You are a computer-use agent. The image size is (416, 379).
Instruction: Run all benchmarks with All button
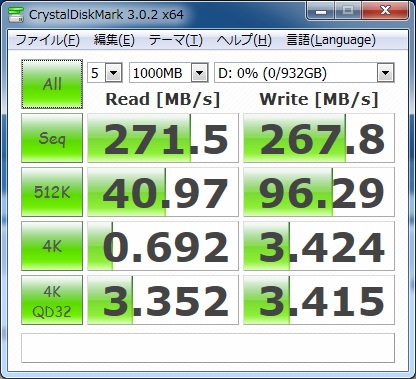[52, 84]
